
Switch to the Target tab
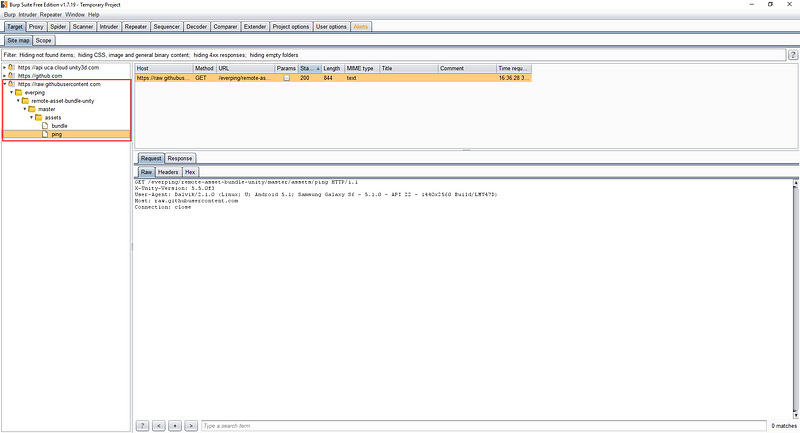[15, 27]
